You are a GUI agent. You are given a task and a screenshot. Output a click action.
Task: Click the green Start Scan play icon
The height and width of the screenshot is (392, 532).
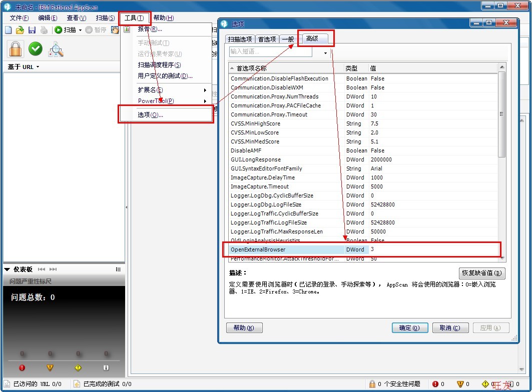(59, 30)
